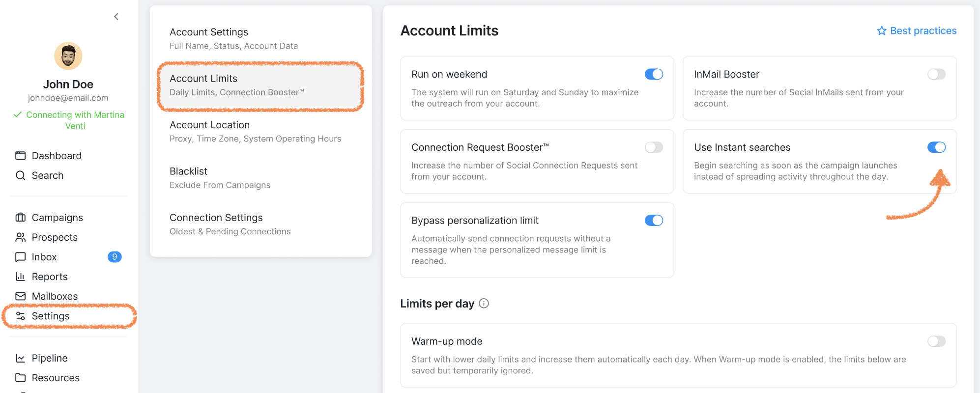The image size is (980, 393).
Task: Enable Warm-up mode switch
Action: (936, 341)
